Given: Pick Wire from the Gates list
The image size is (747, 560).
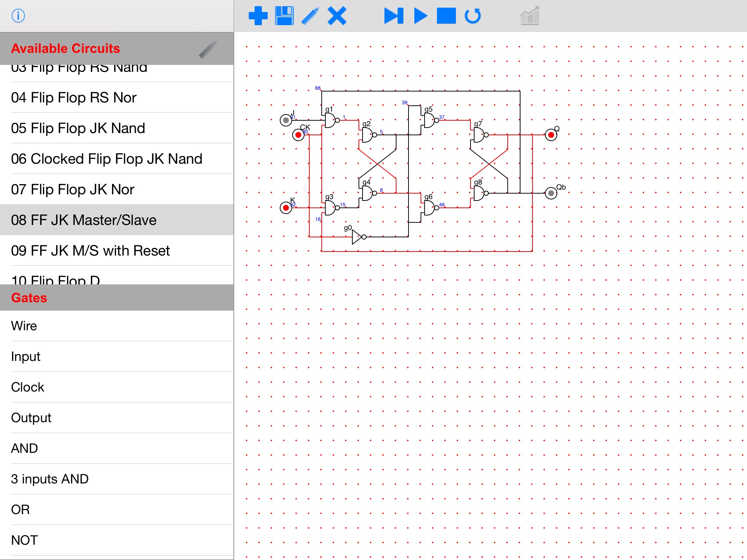Looking at the screenshot, I should tap(117, 326).
